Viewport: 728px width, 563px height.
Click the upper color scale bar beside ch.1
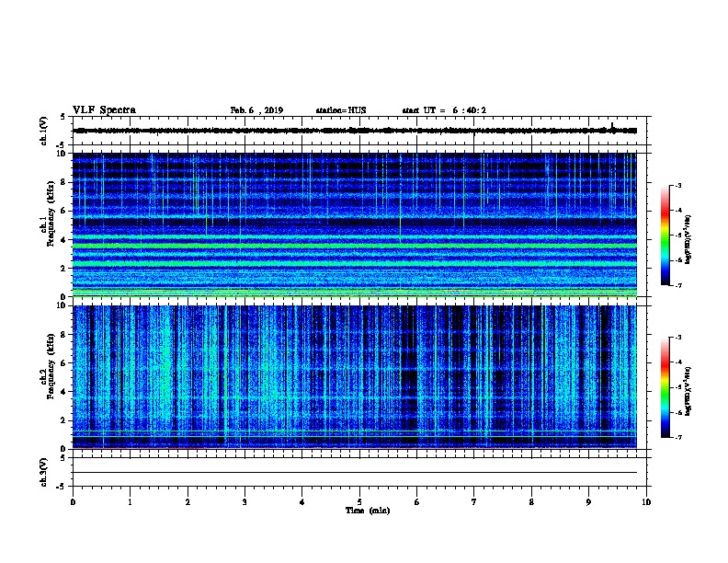click(x=665, y=236)
